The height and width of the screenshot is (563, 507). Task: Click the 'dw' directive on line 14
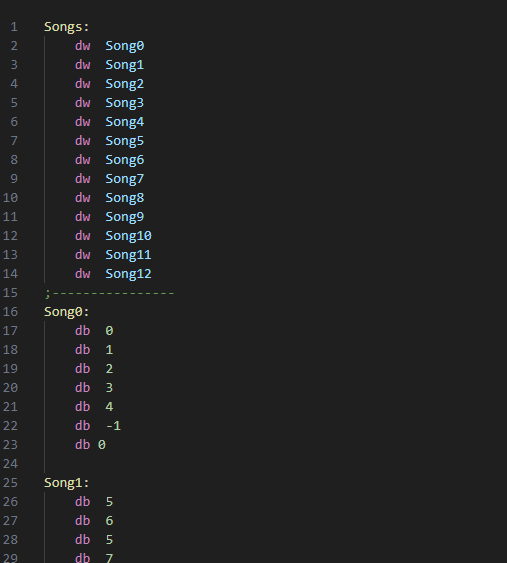point(83,274)
